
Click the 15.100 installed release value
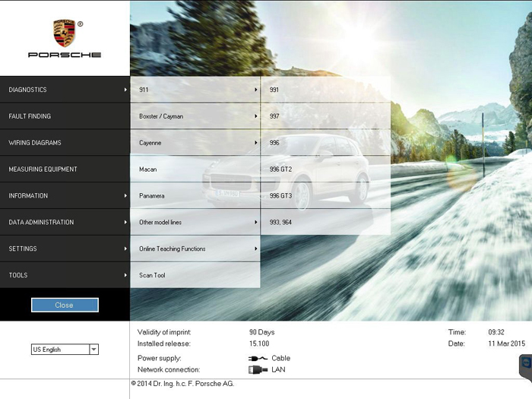point(259,344)
